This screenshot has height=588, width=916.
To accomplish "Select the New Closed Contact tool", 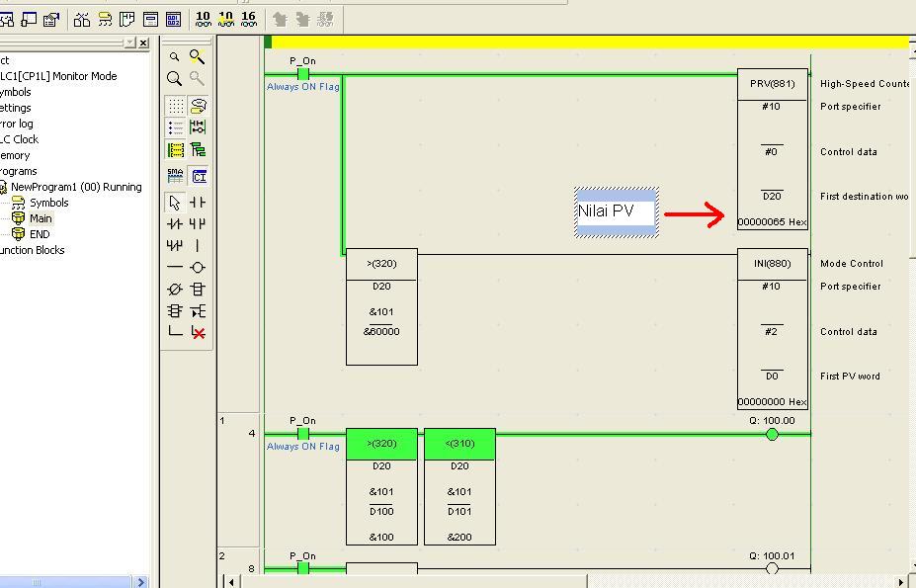I will pyautogui.click(x=176, y=223).
